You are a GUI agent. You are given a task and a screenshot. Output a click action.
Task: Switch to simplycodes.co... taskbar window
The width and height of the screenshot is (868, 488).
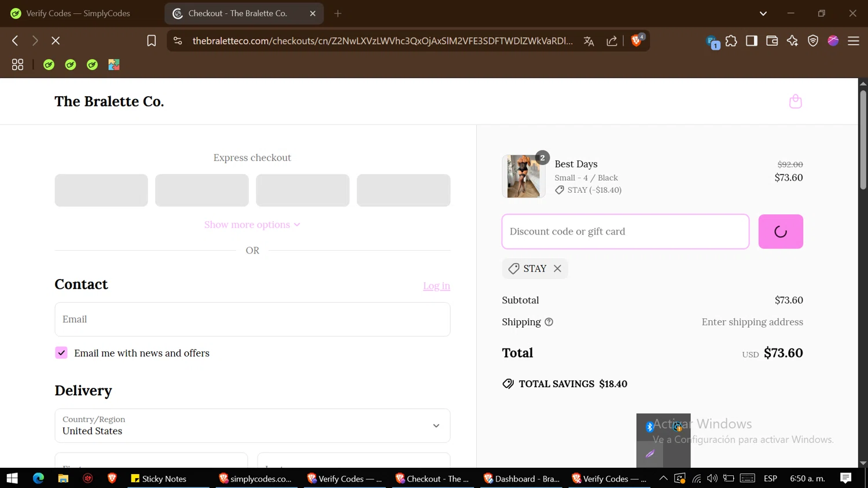coord(256,478)
